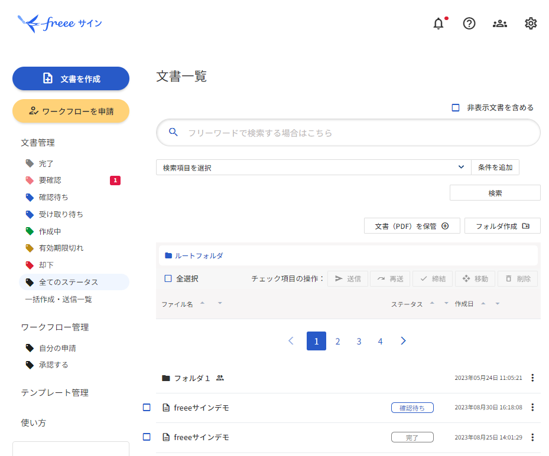This screenshot has width=549, height=456.
Task: Click the ワークフローを申請 button
Action: click(x=71, y=111)
